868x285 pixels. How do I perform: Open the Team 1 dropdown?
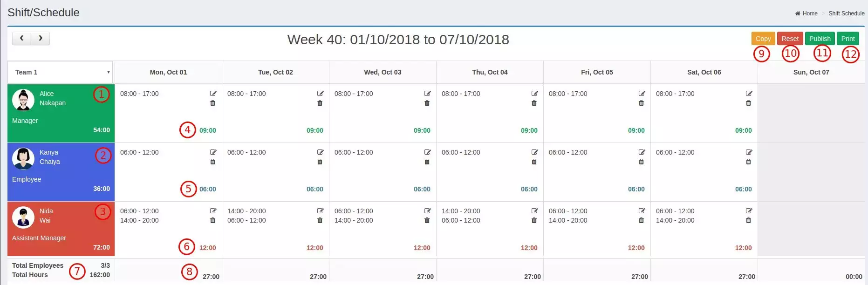click(60, 72)
